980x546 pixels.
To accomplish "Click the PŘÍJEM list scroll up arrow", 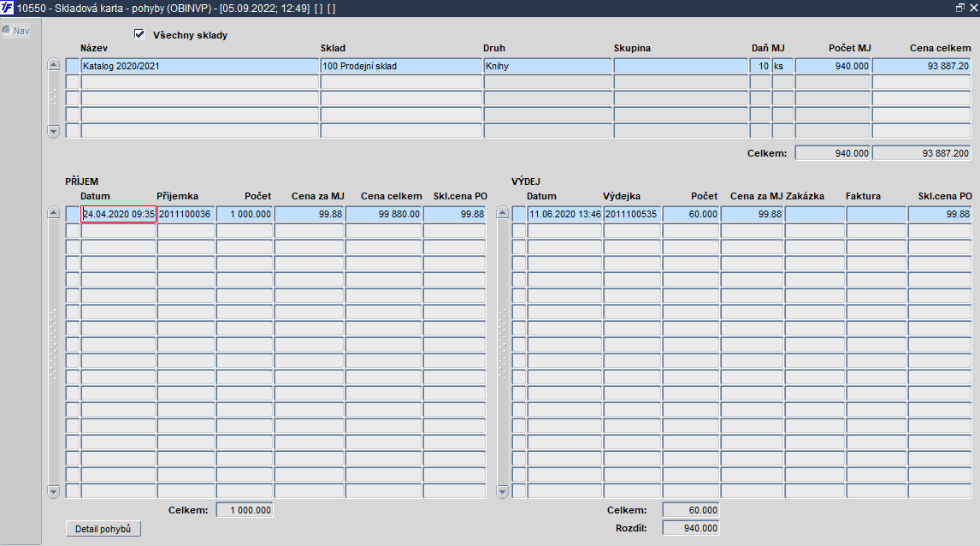I will pyautogui.click(x=53, y=212).
